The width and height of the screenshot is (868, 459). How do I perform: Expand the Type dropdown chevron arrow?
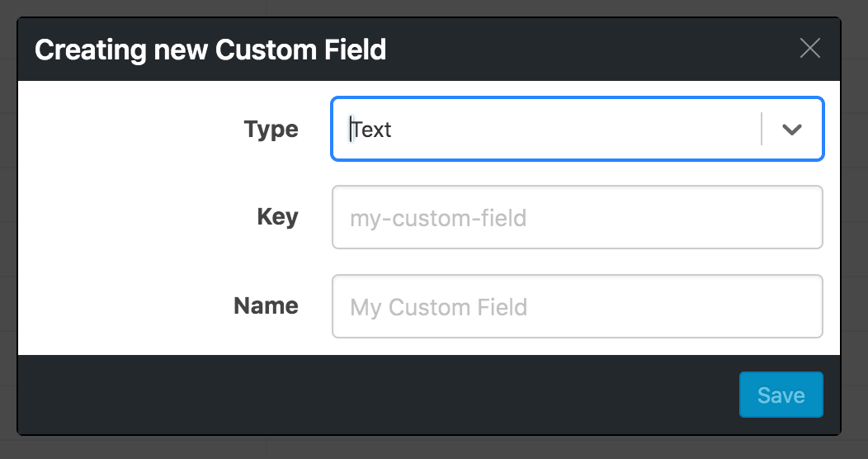[x=791, y=130]
